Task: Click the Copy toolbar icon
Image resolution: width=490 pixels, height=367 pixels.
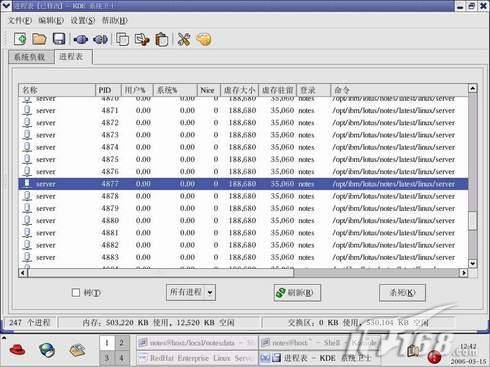Action: [123, 39]
